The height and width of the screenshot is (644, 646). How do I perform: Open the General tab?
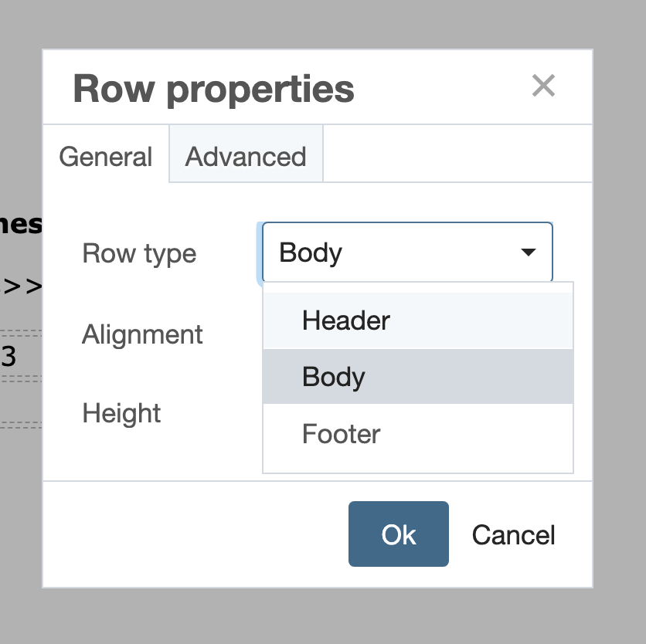(106, 156)
